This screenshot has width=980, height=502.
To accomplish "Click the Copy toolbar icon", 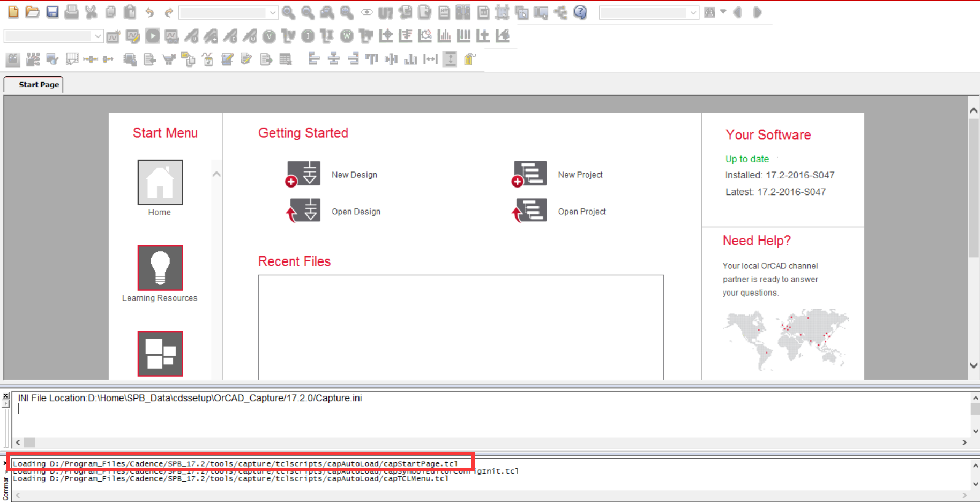I will (110, 12).
